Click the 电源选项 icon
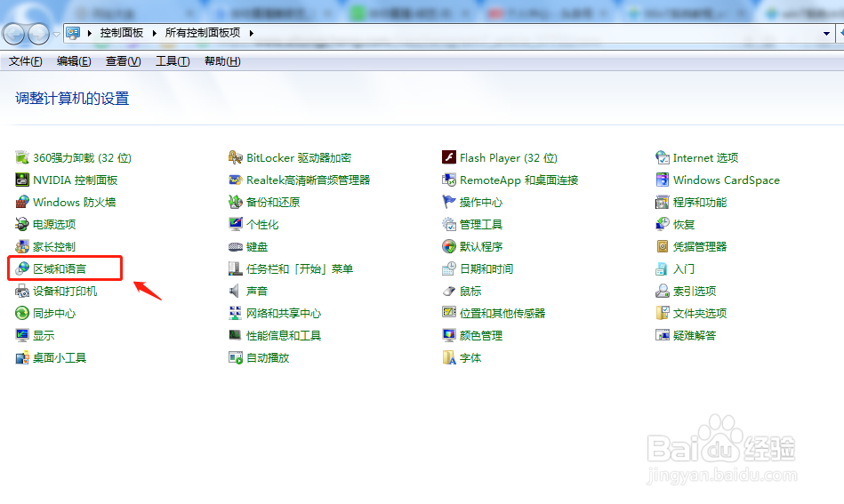 pyautogui.click(x=22, y=224)
